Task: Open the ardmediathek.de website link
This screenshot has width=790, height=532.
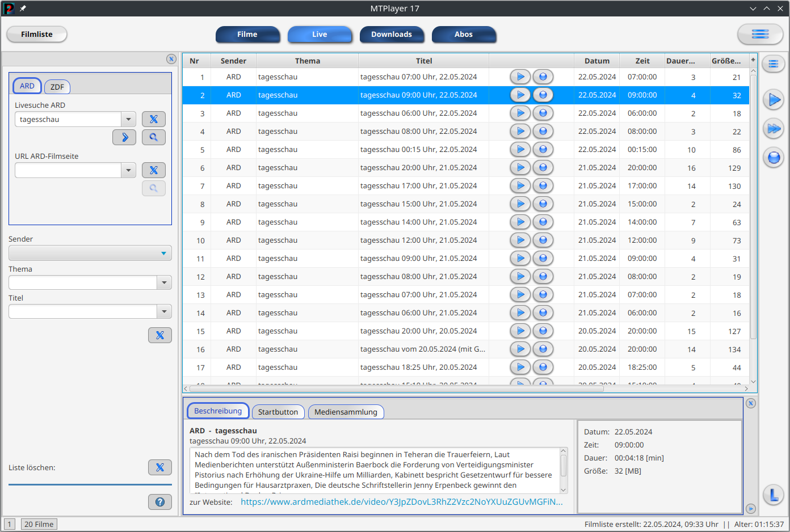Action: (402, 502)
